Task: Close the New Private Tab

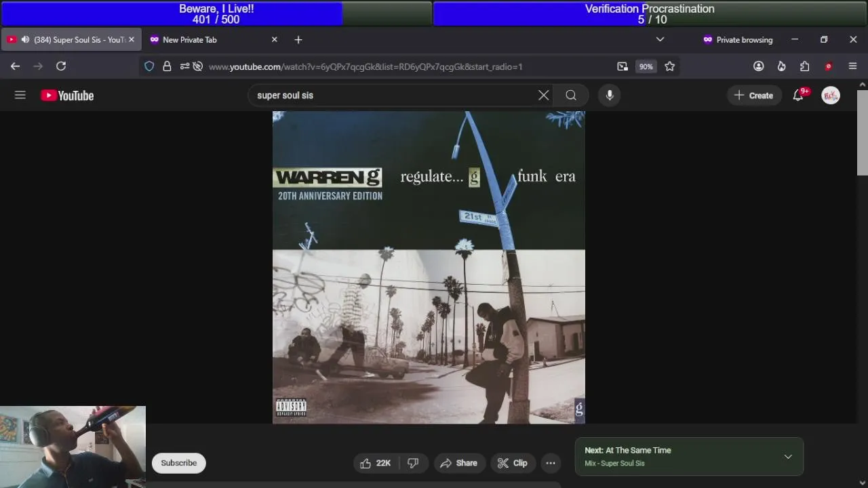Action: [x=275, y=40]
